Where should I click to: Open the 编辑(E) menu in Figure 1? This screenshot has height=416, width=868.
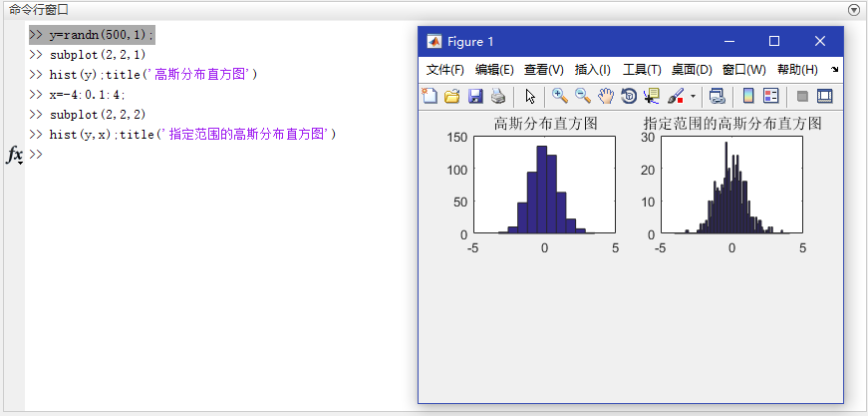tap(494, 70)
